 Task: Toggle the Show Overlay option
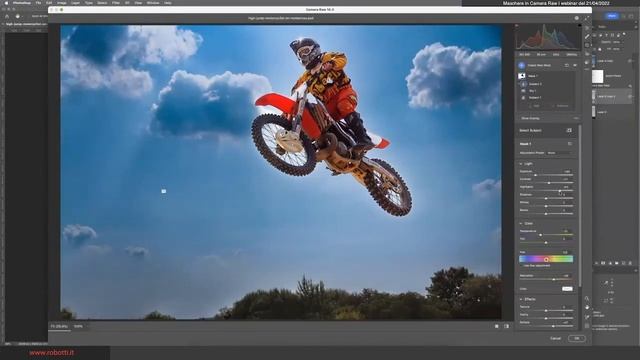pyautogui.click(x=530, y=118)
